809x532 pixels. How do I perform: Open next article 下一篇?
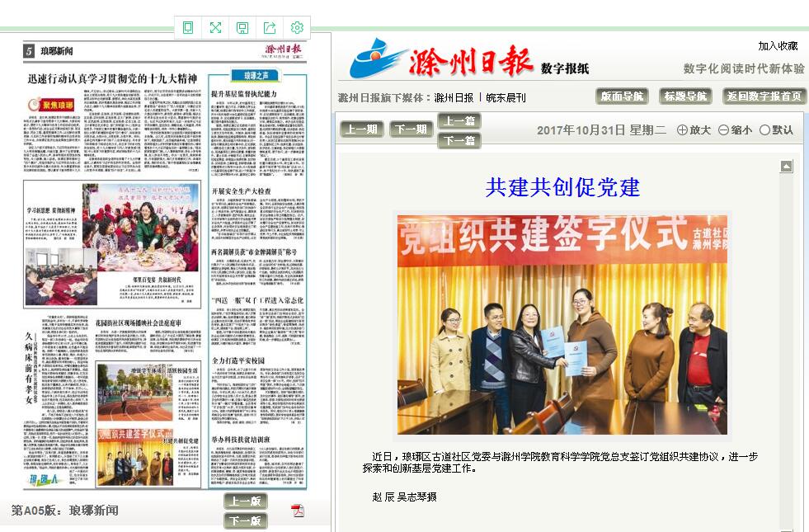click(x=459, y=140)
